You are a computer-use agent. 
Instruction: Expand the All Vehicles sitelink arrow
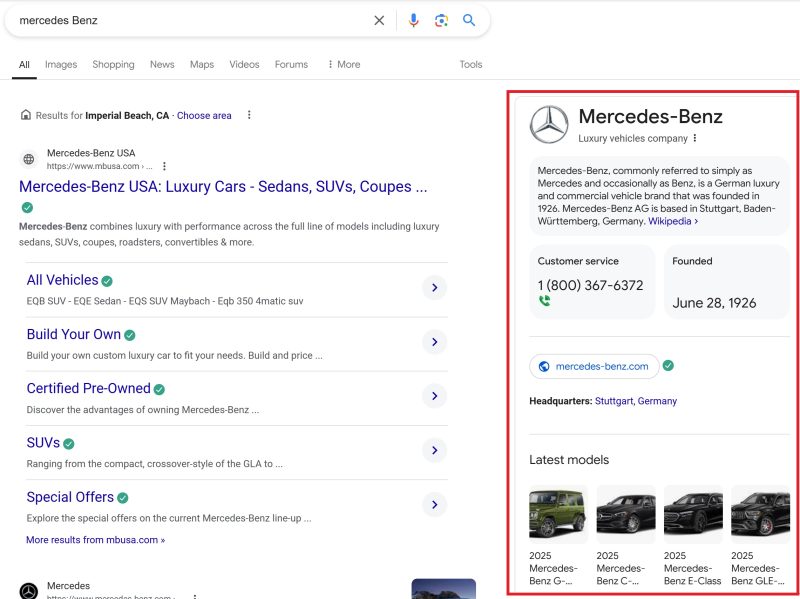click(x=434, y=288)
